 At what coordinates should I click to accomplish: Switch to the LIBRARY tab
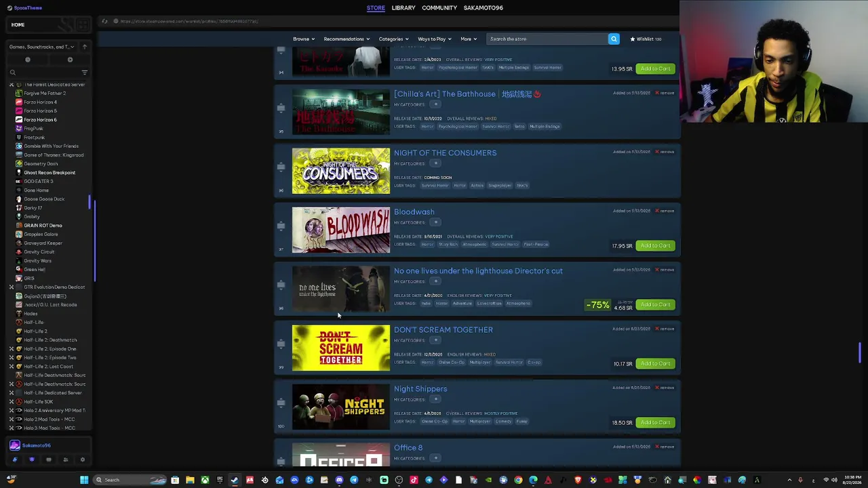point(403,8)
